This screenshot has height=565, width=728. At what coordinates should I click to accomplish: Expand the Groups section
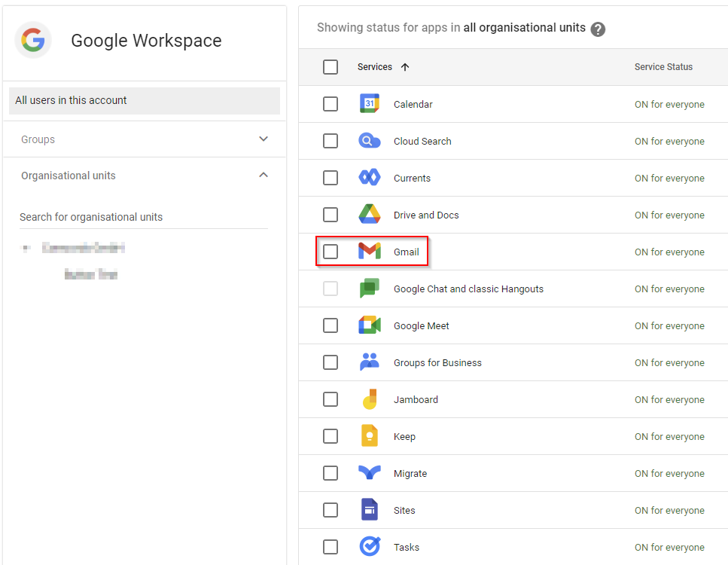(x=263, y=139)
